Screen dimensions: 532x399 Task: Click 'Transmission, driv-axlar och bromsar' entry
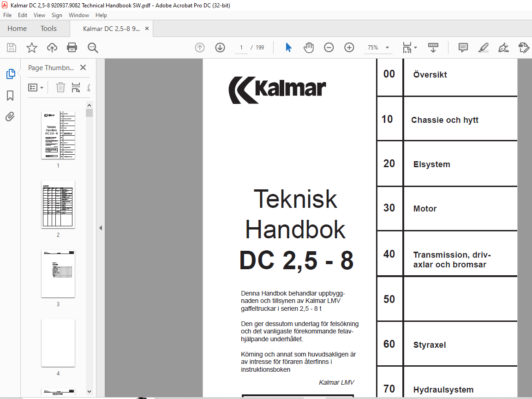point(452,260)
